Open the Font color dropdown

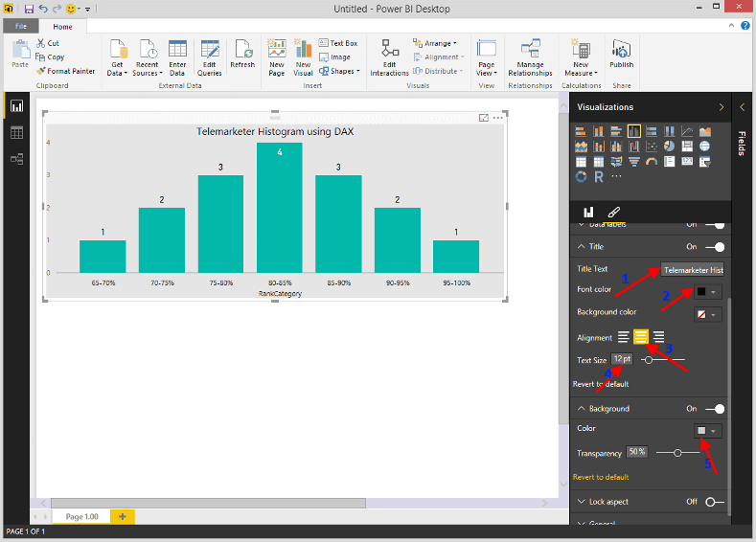707,291
